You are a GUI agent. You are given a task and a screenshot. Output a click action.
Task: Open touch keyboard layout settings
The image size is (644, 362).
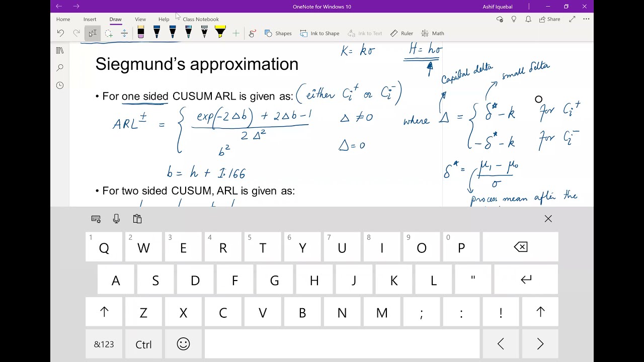[x=96, y=219]
